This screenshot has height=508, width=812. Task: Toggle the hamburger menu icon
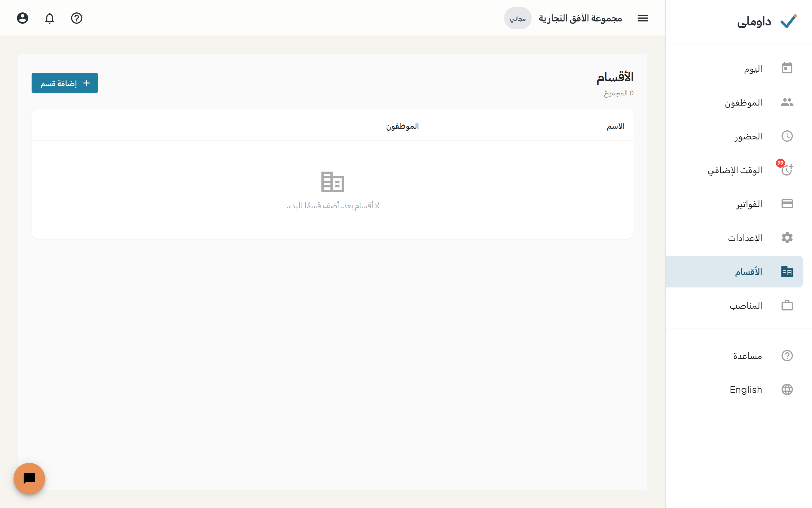[643, 18]
